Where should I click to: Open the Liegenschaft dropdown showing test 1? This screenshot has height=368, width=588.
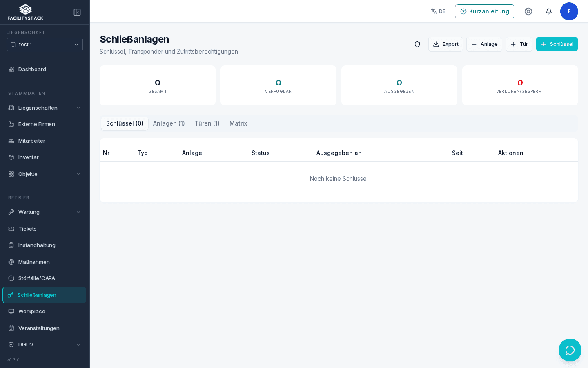(x=45, y=45)
